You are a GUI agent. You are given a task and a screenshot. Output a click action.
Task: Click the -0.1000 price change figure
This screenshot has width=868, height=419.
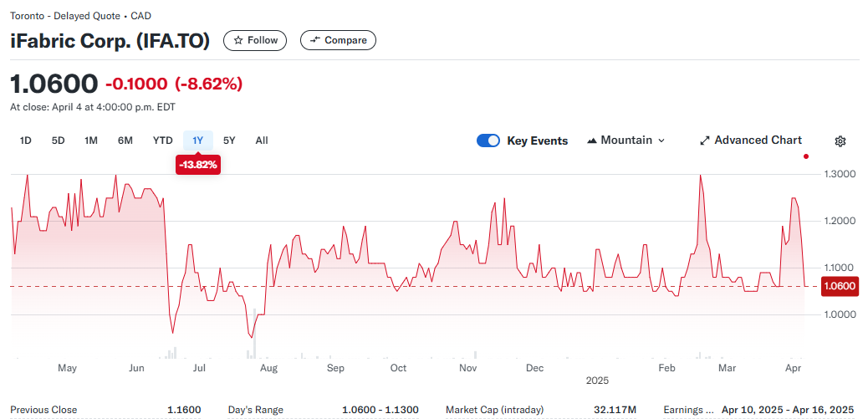click(x=136, y=84)
